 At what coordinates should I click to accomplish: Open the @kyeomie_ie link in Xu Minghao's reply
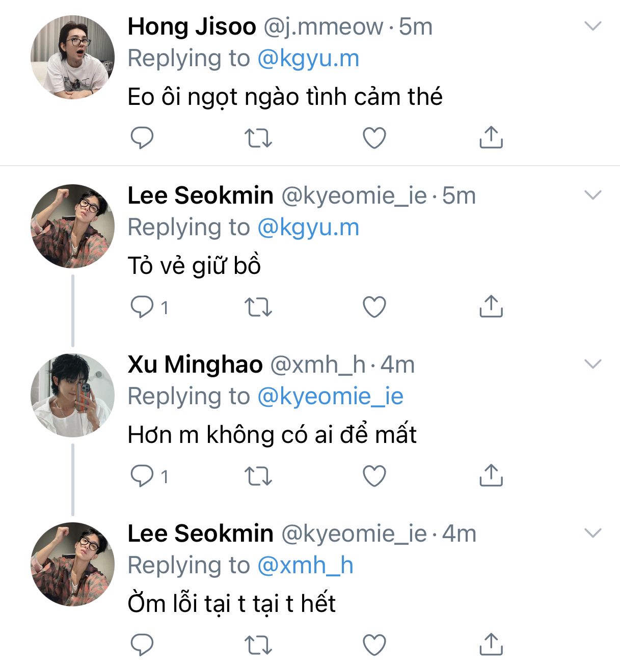pyautogui.click(x=330, y=396)
